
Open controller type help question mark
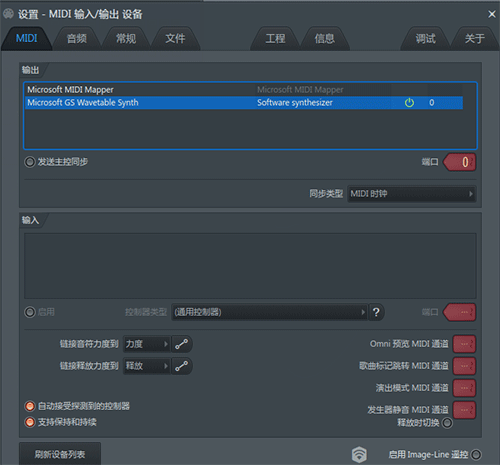376,312
